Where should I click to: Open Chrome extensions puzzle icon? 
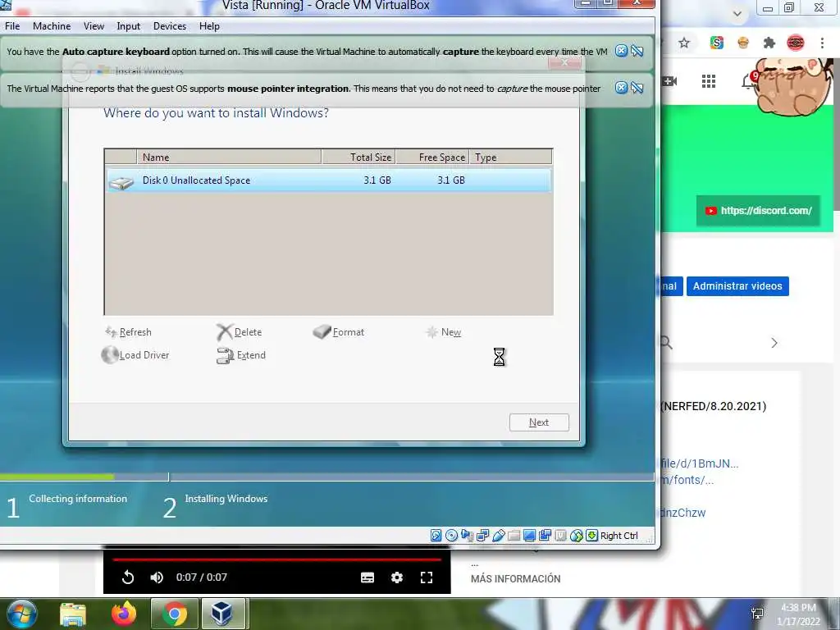tap(769, 43)
